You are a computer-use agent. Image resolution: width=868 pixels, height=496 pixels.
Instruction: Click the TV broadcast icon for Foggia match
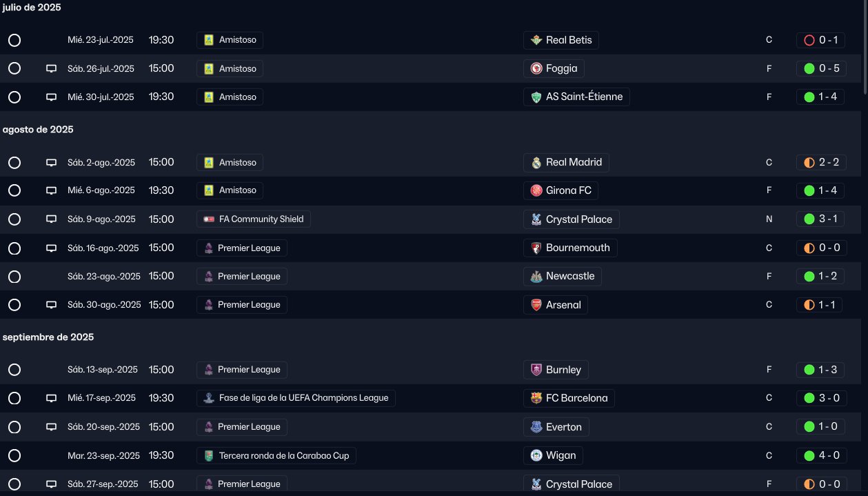51,68
